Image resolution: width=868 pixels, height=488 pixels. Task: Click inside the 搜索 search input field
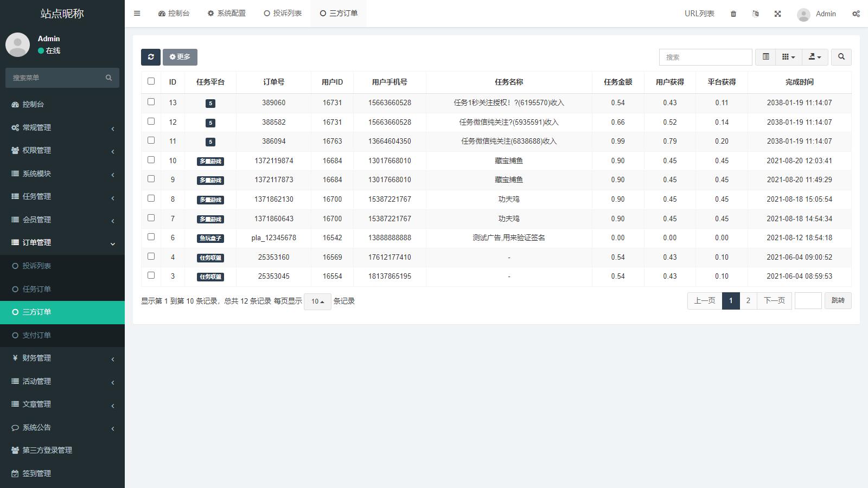pos(705,56)
